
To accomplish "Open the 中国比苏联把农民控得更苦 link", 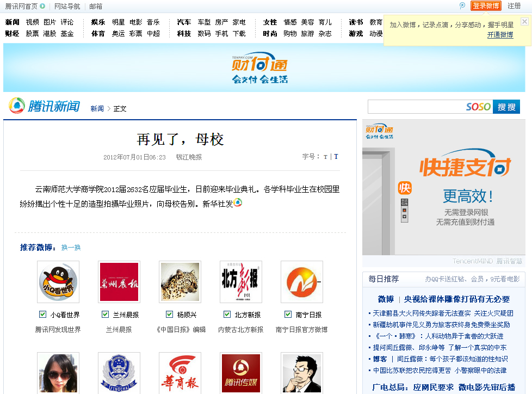I will tap(412, 370).
